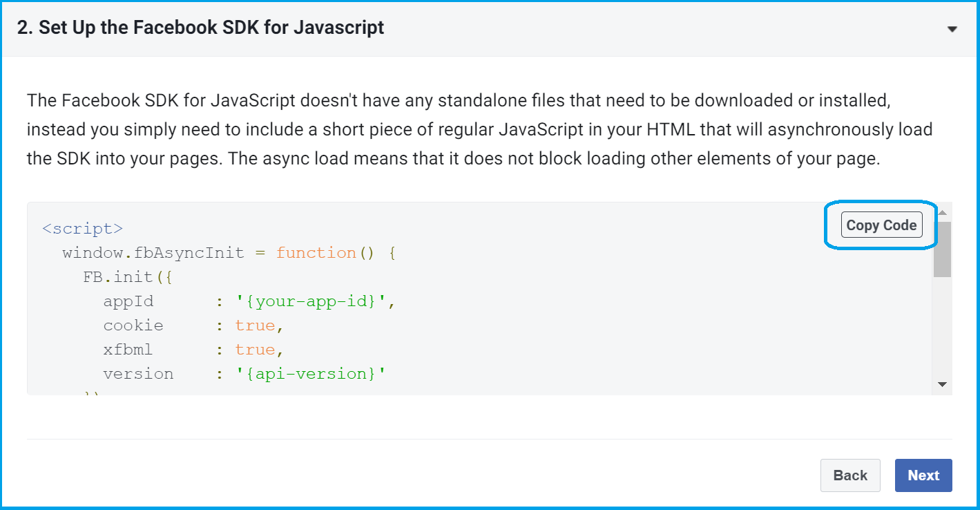Click the 'version' property name
Screen dimensions: 980x510
[x=138, y=374]
